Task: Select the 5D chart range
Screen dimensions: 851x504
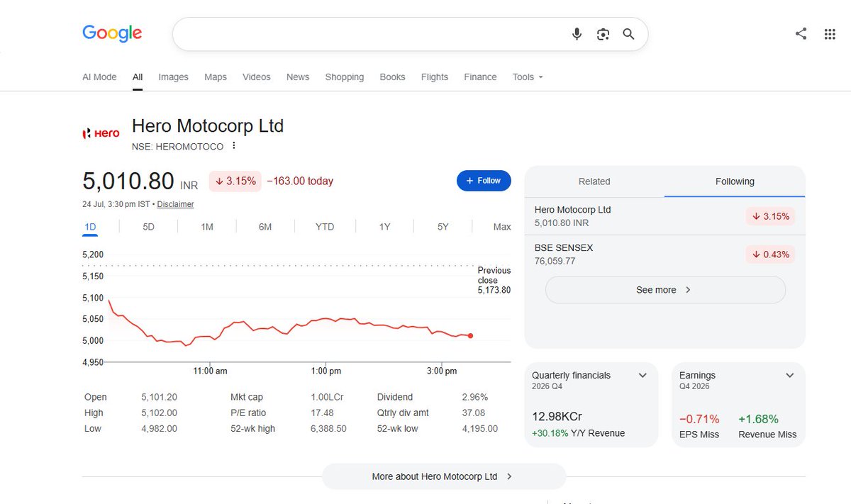Action: coord(148,227)
